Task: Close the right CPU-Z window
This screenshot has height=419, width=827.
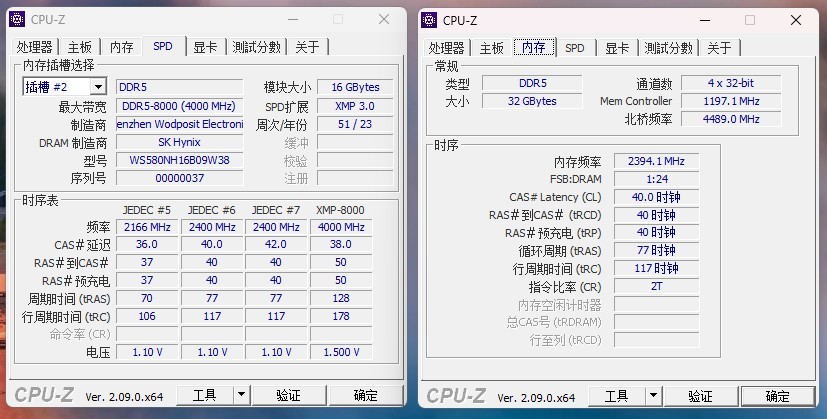Action: [796, 20]
